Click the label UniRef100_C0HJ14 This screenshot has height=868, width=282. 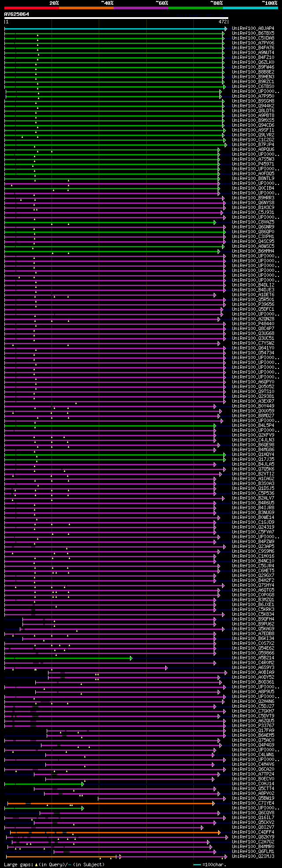(x=253, y=784)
